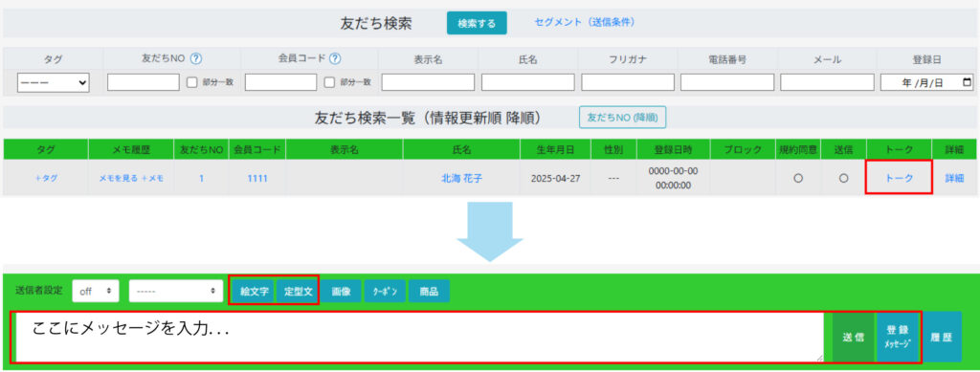Open the タグ dropdown filter
The width and height of the screenshot is (980, 372).
coord(54,83)
